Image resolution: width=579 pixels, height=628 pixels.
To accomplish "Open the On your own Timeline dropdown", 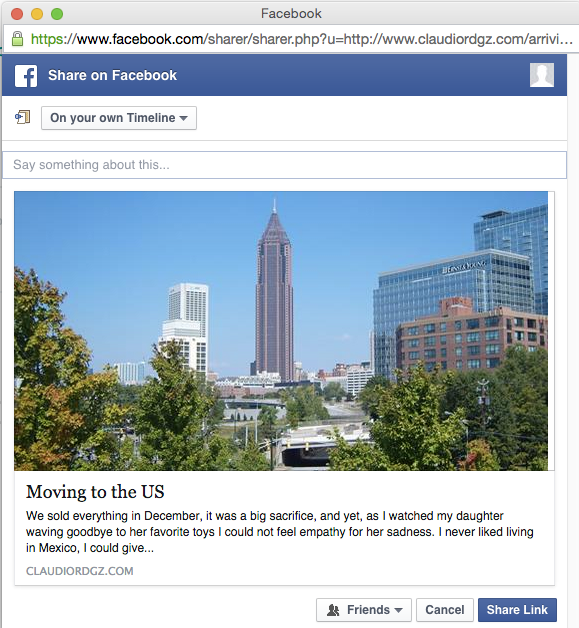I will [x=119, y=118].
